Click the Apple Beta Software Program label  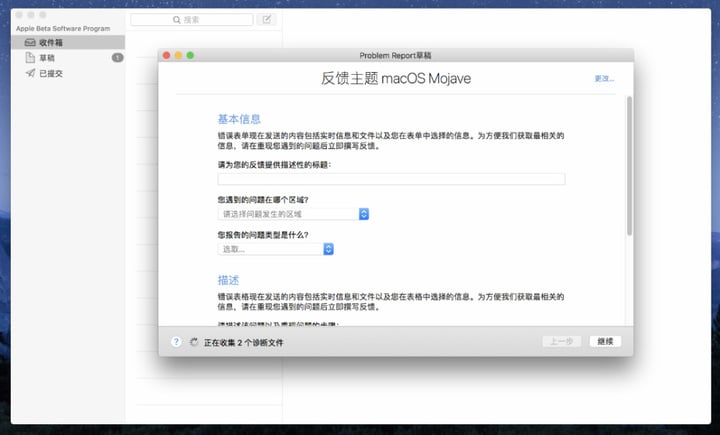point(63,28)
